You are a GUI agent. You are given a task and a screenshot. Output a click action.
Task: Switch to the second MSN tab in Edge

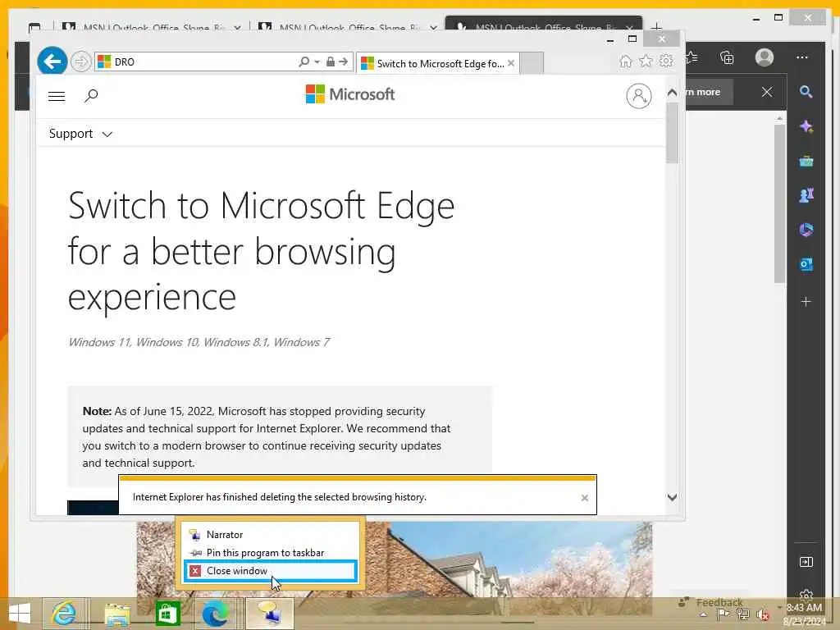coord(347,27)
